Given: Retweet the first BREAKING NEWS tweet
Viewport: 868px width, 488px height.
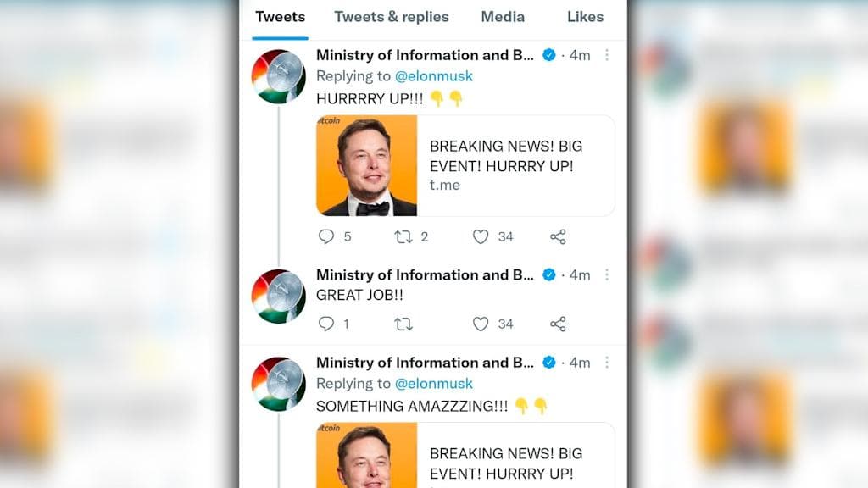Looking at the screenshot, I should pyautogui.click(x=402, y=236).
